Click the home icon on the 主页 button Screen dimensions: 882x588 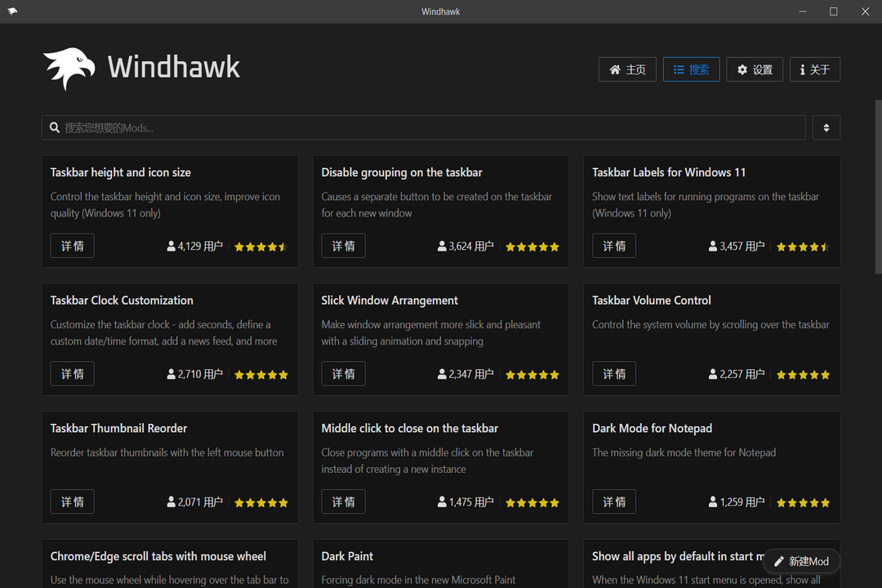coord(615,69)
